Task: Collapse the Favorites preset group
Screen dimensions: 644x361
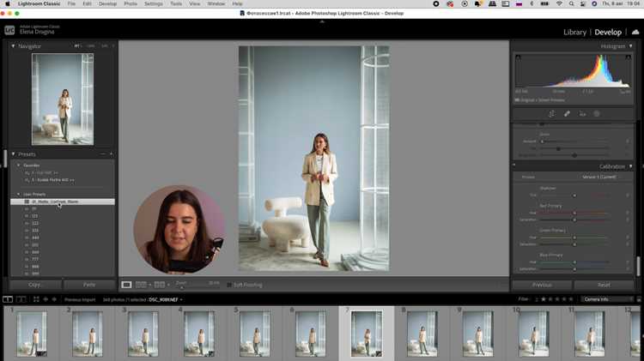Action: click(19, 165)
